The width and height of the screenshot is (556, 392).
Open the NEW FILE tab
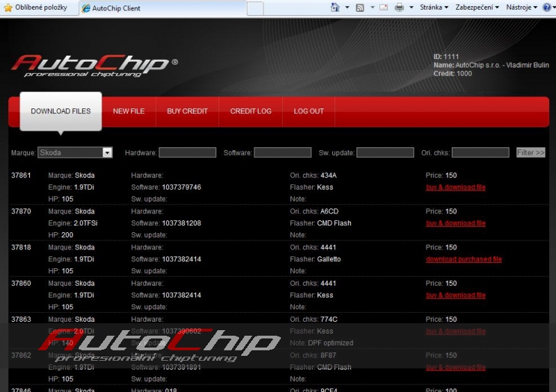129,111
